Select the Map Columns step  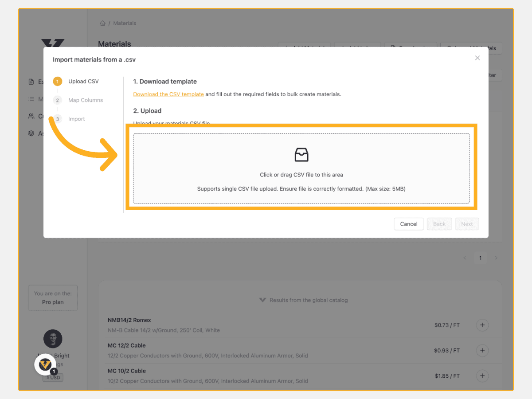pyautogui.click(x=85, y=100)
